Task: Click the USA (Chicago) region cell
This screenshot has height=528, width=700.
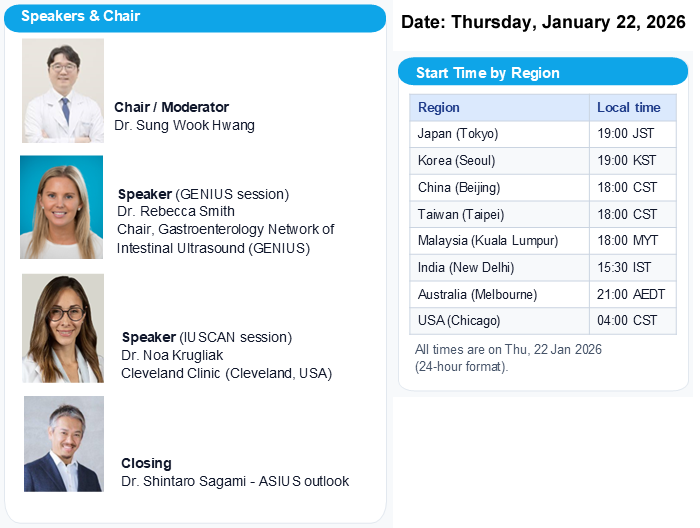Action: click(x=458, y=321)
